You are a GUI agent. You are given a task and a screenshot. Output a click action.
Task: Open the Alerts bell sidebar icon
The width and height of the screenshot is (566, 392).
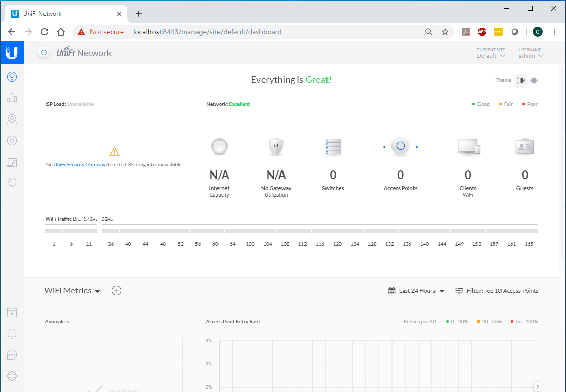[x=12, y=334]
